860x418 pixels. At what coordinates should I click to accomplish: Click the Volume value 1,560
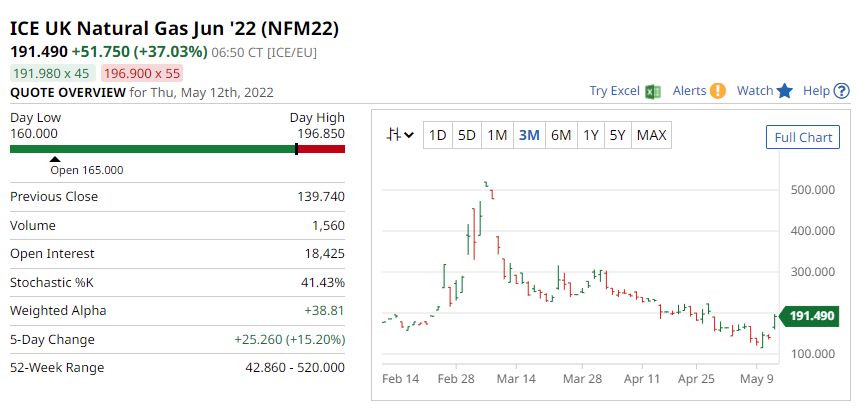click(329, 225)
